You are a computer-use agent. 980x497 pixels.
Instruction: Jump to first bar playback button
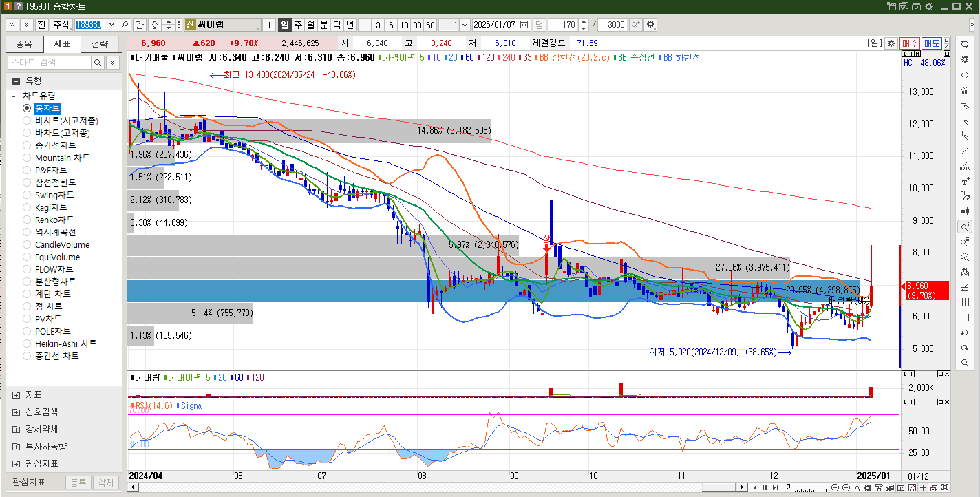pos(754,487)
